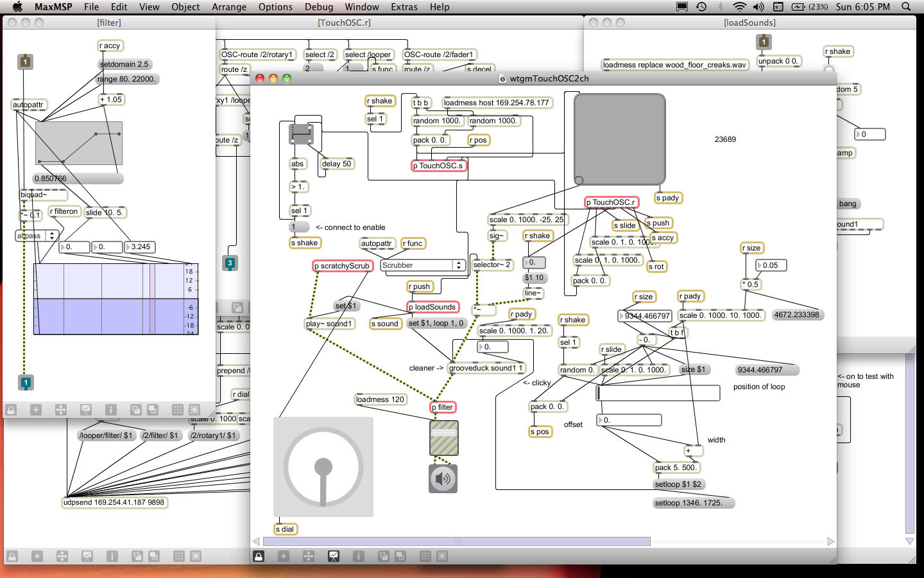Image resolution: width=924 pixels, height=578 pixels.
Task: Click outlet 1 at bottom of filter window
Action: pyautogui.click(x=26, y=383)
